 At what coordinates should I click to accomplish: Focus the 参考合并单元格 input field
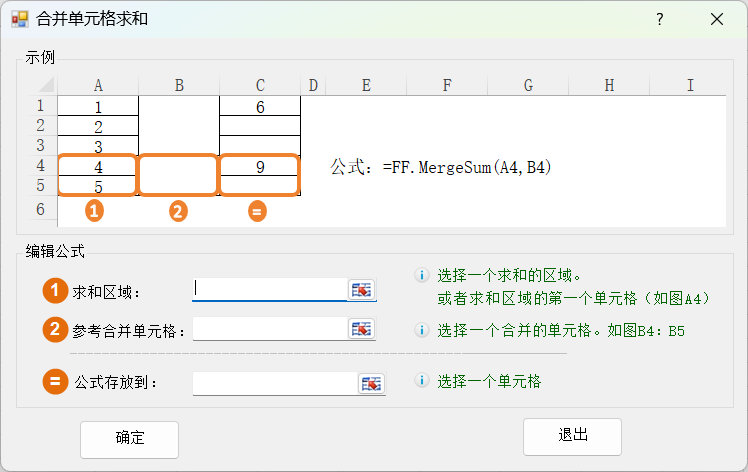pyautogui.click(x=270, y=329)
